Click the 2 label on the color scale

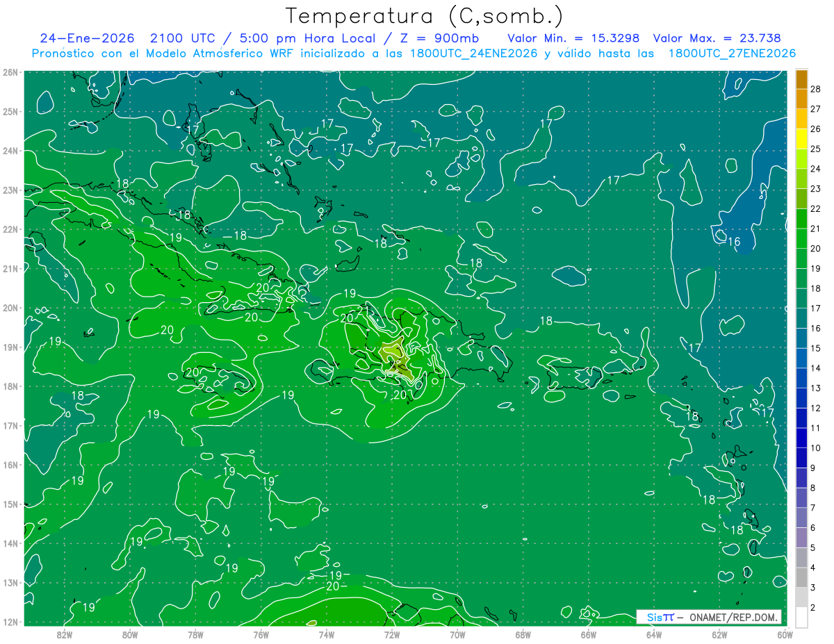coord(813,608)
